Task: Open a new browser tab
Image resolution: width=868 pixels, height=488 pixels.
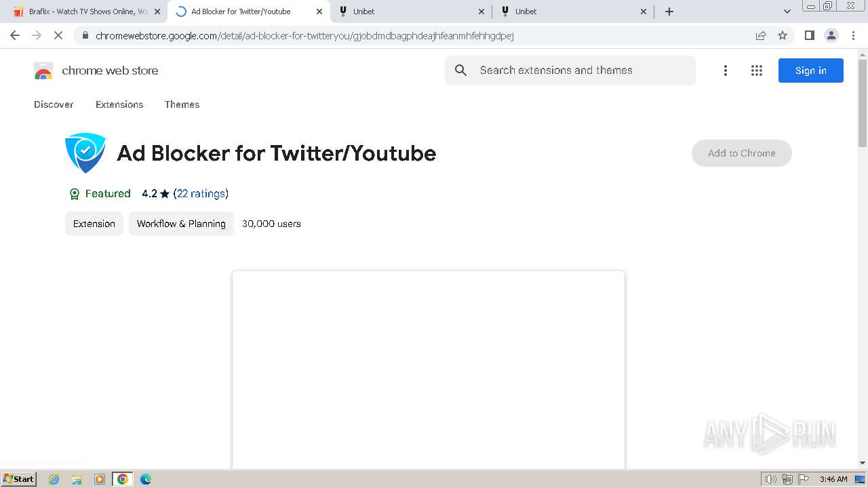Action: tap(669, 12)
